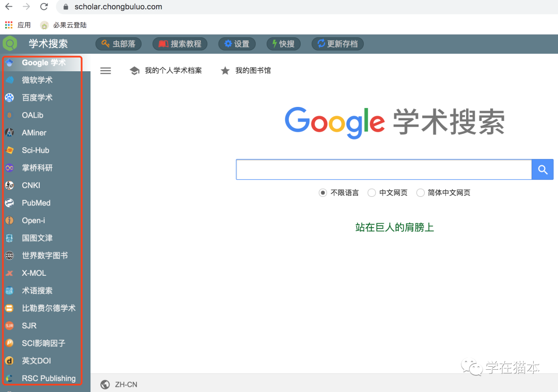Click the SCI影响因子 sidebar icon
The height and width of the screenshot is (392, 558).
pyautogui.click(x=10, y=343)
